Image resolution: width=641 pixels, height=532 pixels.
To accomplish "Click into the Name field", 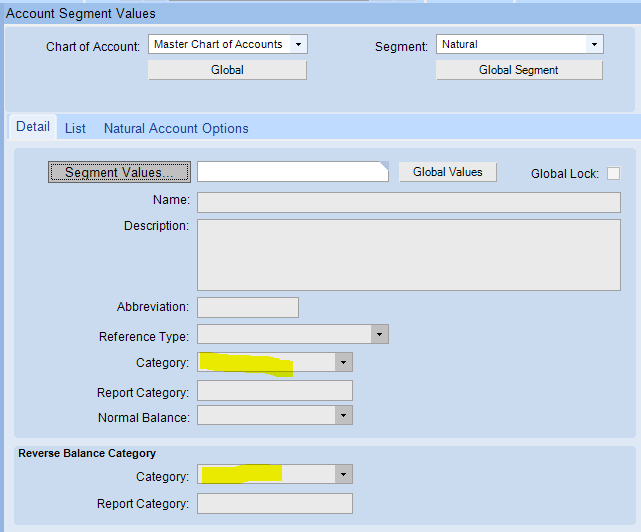I will coord(409,202).
